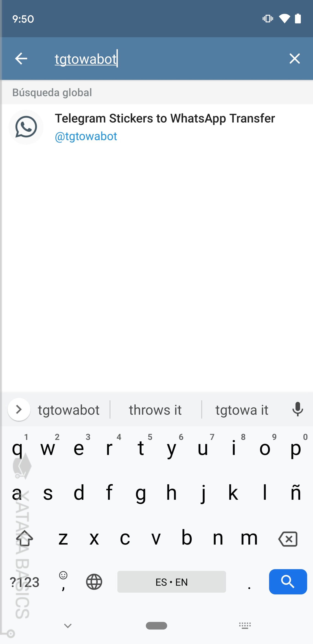Select the 'tgtowa it' suggestion
This screenshot has height=644, width=313.
242,410
